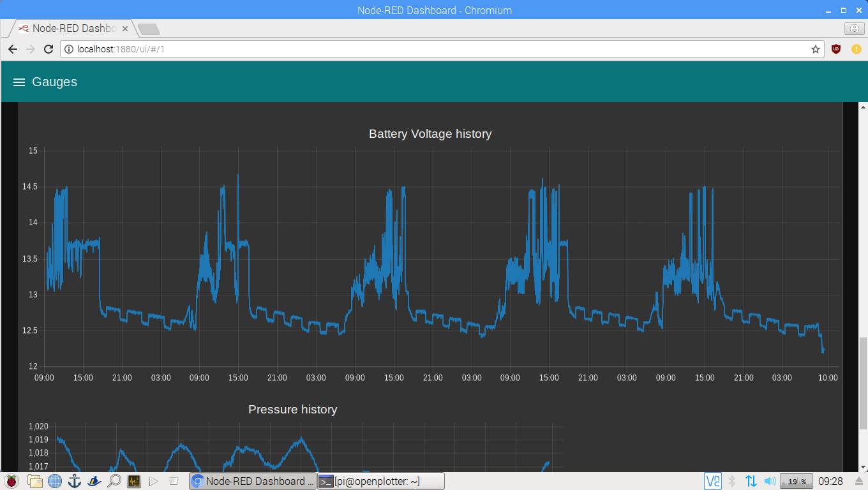Switch to pi@openplotter terminal taskbar window
This screenshot has height=490, width=868.
tap(380, 481)
